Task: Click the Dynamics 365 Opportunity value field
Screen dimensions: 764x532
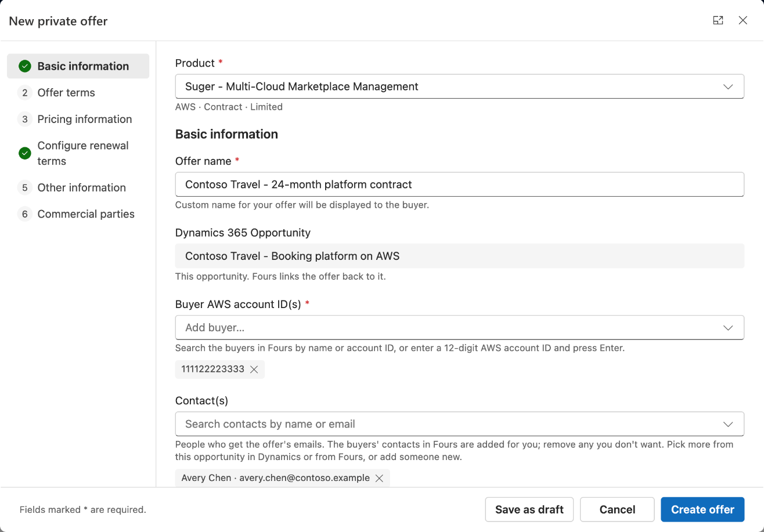Action: pyautogui.click(x=459, y=256)
